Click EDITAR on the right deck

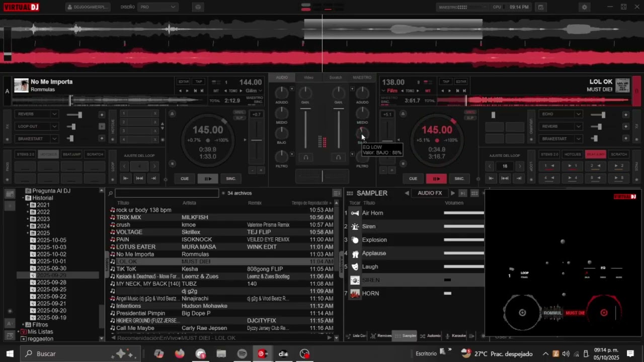point(461,81)
